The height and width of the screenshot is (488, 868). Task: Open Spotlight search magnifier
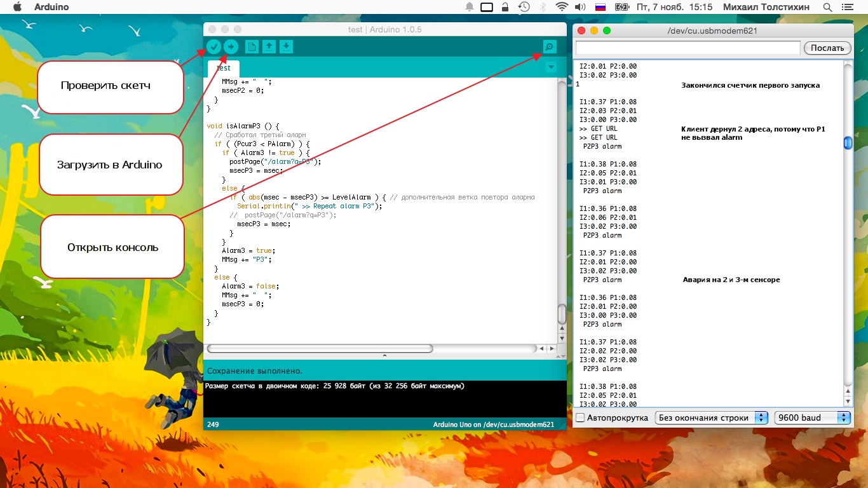tap(827, 7)
